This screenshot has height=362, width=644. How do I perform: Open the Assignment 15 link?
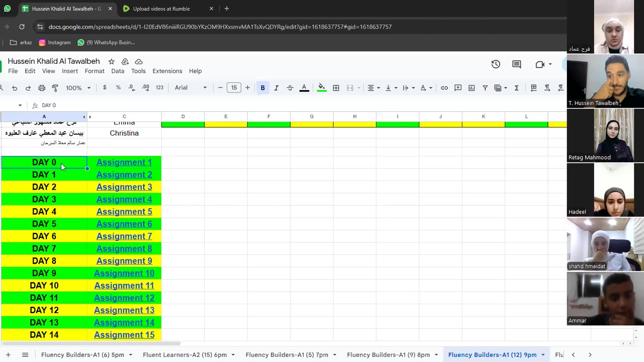124,335
